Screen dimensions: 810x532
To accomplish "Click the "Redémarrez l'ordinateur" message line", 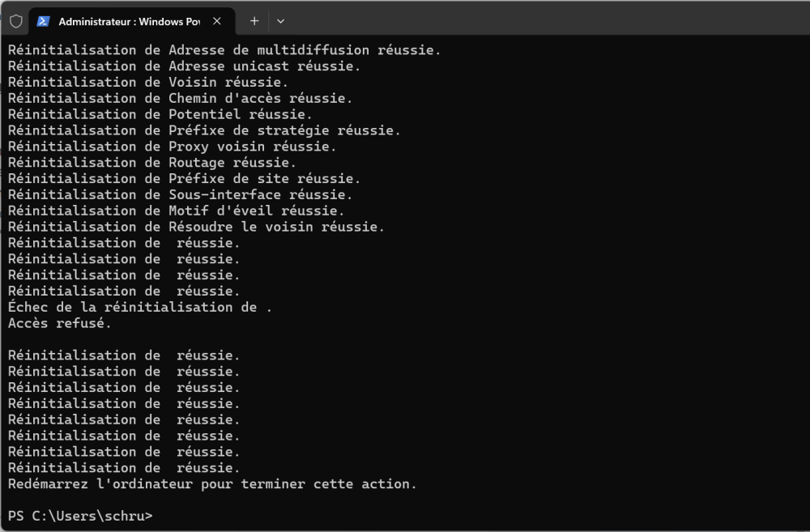I will (212, 483).
